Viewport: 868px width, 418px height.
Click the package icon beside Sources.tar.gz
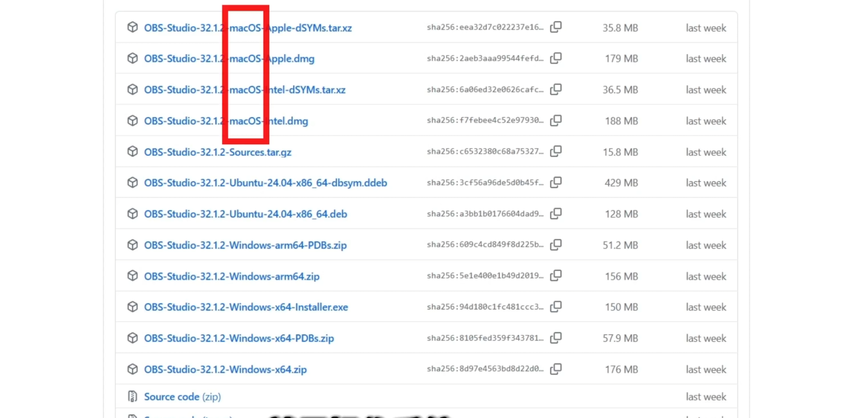click(x=133, y=151)
